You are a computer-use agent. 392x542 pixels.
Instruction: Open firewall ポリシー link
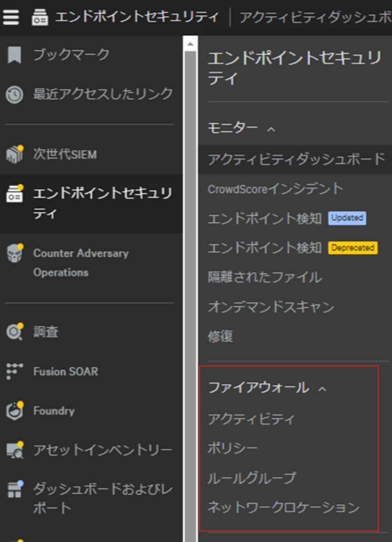pyautogui.click(x=233, y=448)
